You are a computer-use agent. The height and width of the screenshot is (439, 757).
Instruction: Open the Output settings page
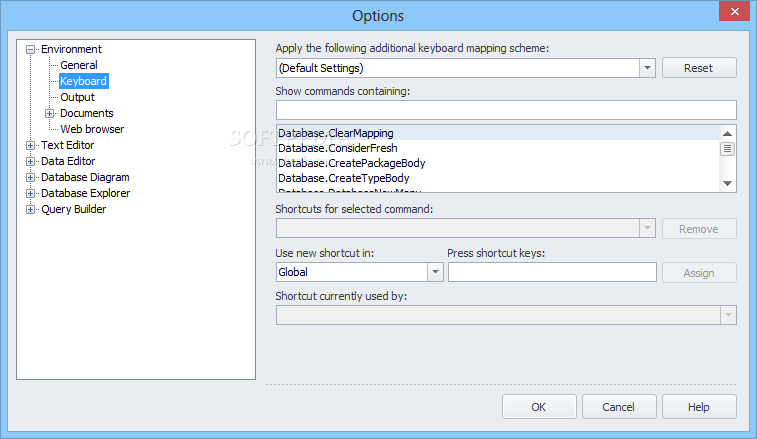point(77,97)
